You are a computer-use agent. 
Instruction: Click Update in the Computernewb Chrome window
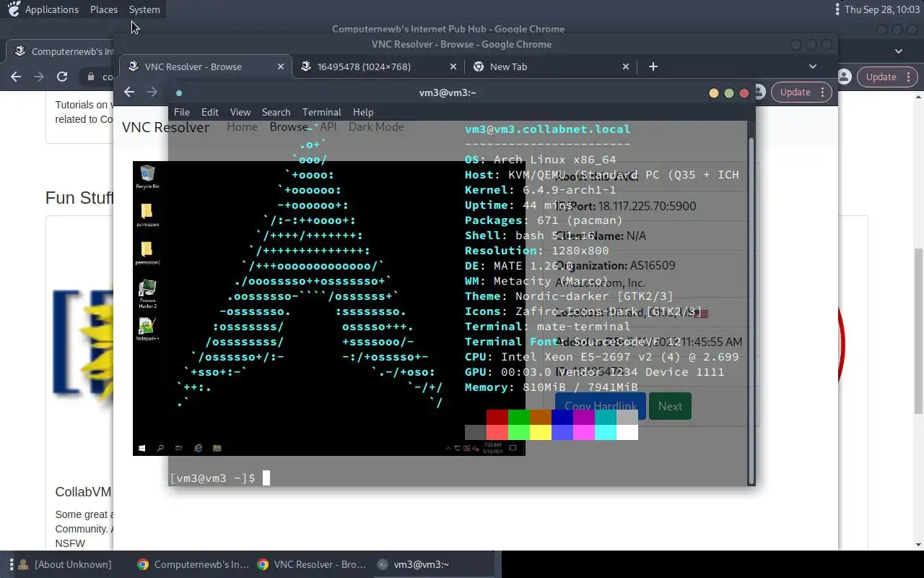[x=881, y=77]
